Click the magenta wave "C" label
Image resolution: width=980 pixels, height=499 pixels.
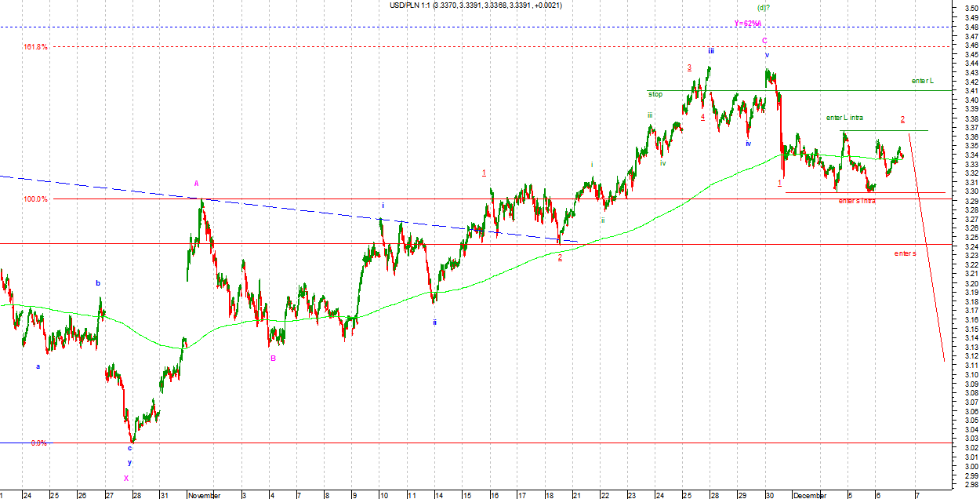click(764, 40)
